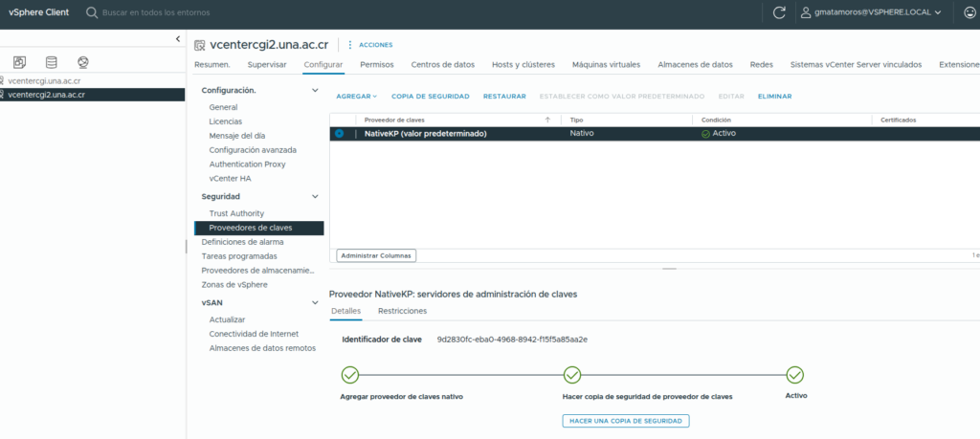Collapse the Seguridad section
The image size is (980, 439).
315,196
